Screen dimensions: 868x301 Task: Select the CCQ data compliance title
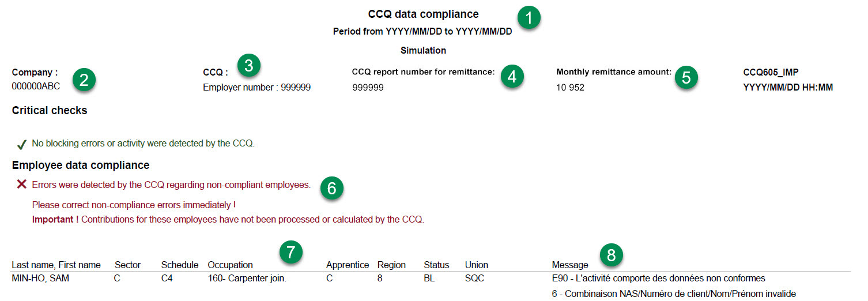point(423,14)
